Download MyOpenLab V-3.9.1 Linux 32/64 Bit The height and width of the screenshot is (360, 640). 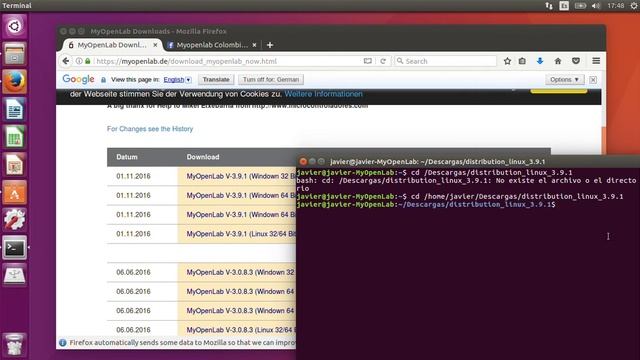coord(241,234)
